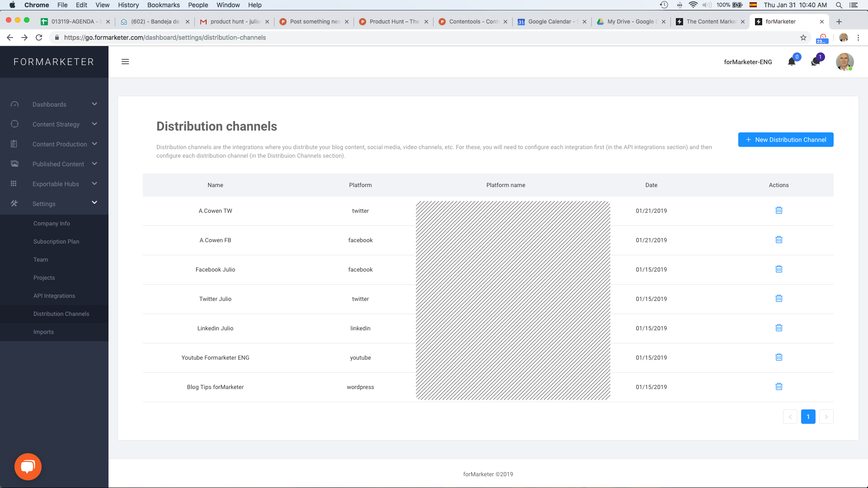Image resolution: width=868 pixels, height=488 pixels.
Task: Select the Settings wrench icon
Action: point(14,203)
